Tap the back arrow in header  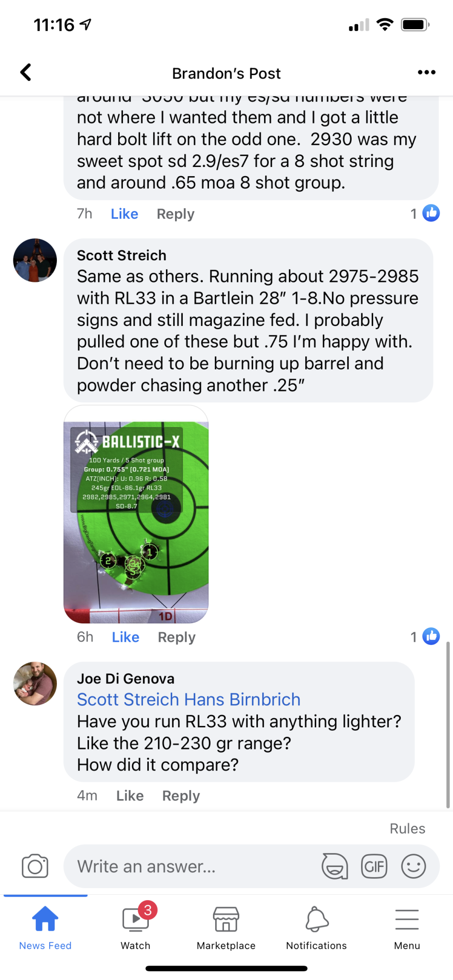26,73
